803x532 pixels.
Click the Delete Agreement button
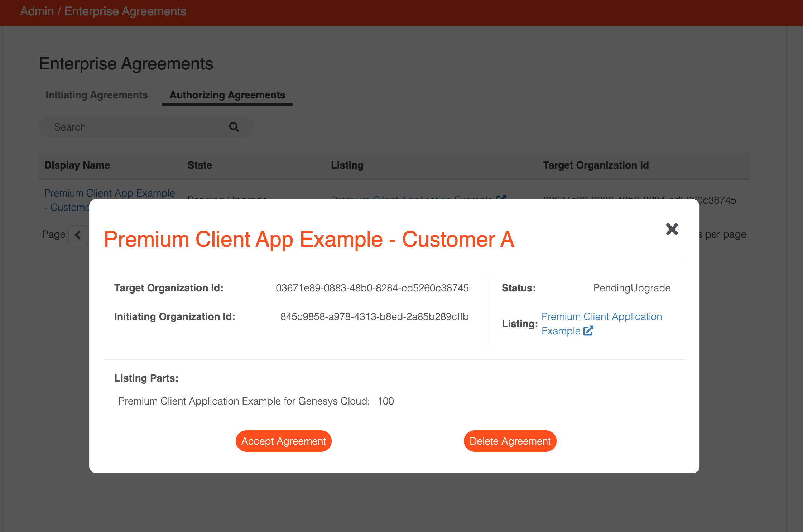click(510, 441)
